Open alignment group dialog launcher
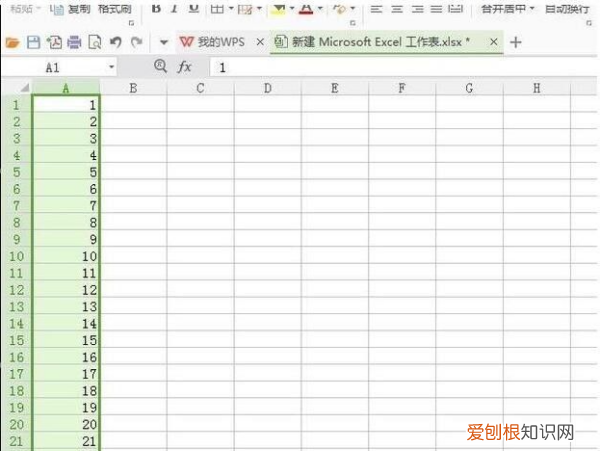The width and height of the screenshot is (600, 451). 589,23
